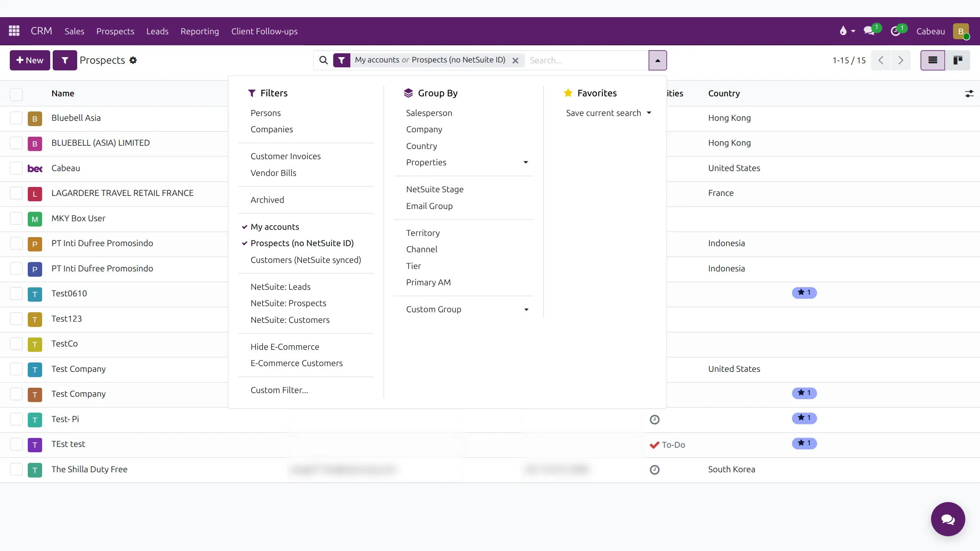This screenshot has width=980, height=551.
Task: Open the Leads menu
Action: [x=157, y=31]
